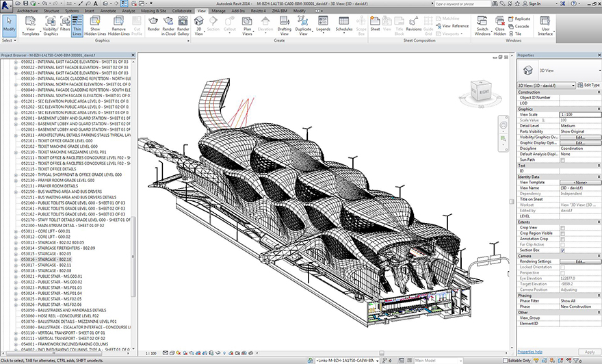Expand the 053011 Core Lift tree node
This screenshot has width=602, height=364.
coord(16,231)
